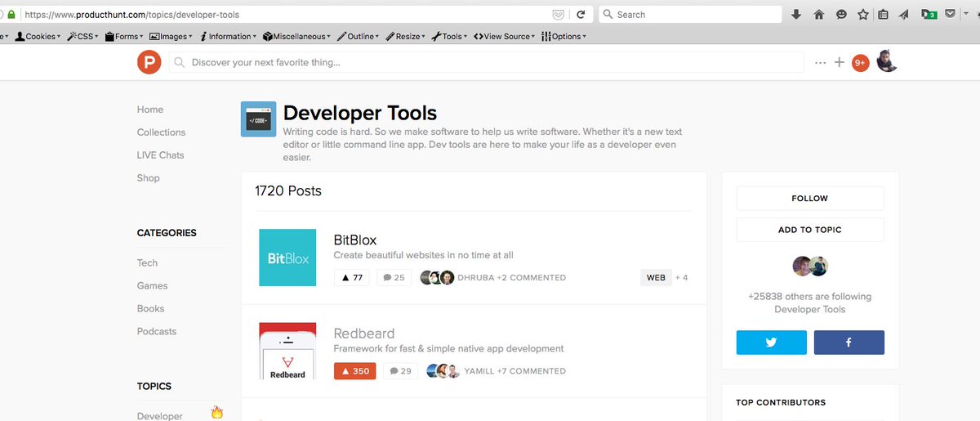
Task: Open the BitBlox product title
Action: 355,240
